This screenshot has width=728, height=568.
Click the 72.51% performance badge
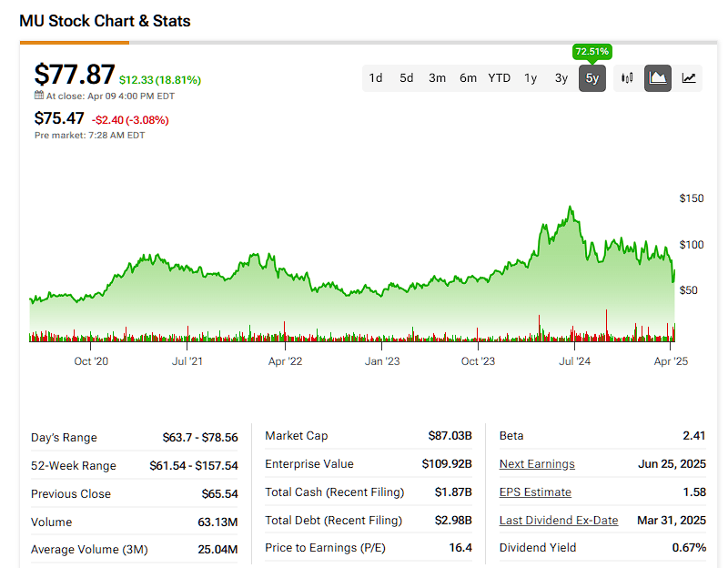(592, 52)
